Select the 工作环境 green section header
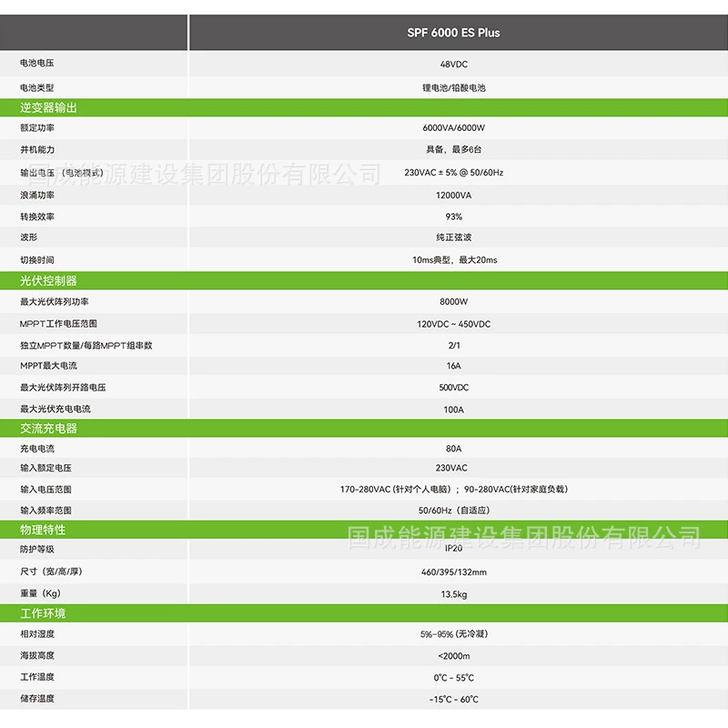Image resolution: width=728 pixels, height=728 pixels. pos(364,612)
